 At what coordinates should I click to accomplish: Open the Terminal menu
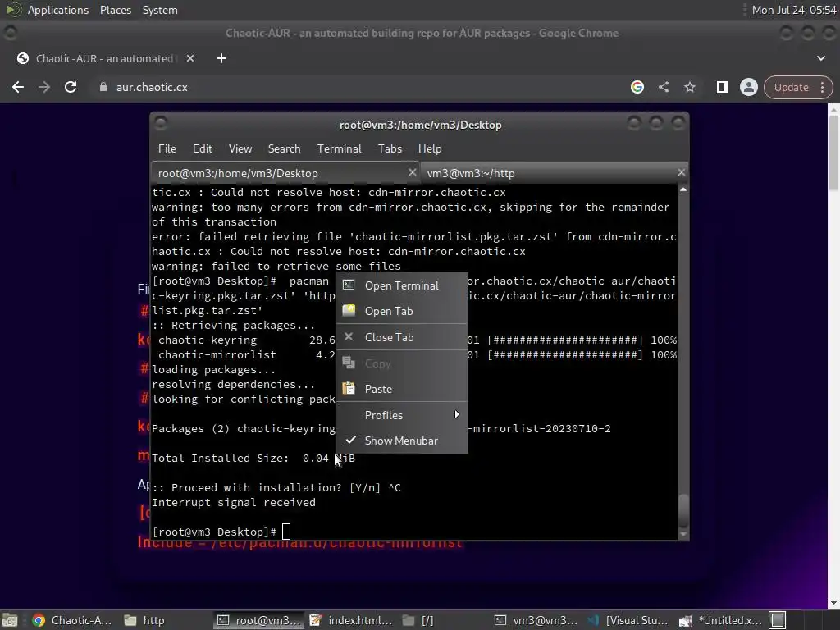339,149
